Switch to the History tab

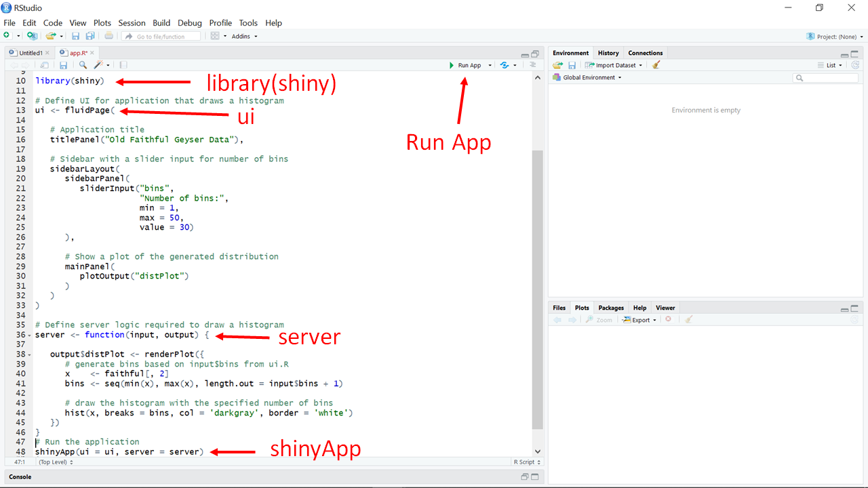point(608,52)
